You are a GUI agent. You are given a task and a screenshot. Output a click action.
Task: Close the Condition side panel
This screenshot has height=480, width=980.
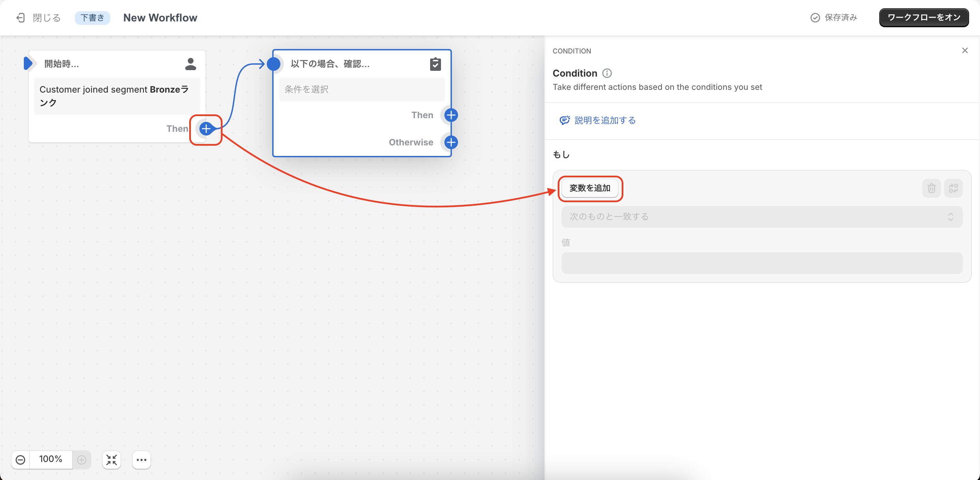tap(965, 51)
